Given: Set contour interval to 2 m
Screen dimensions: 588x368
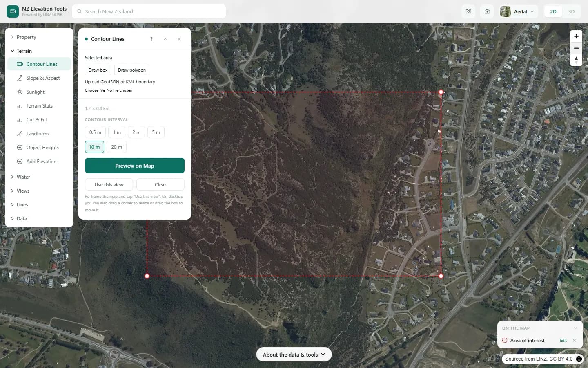Looking at the screenshot, I should coord(136,132).
